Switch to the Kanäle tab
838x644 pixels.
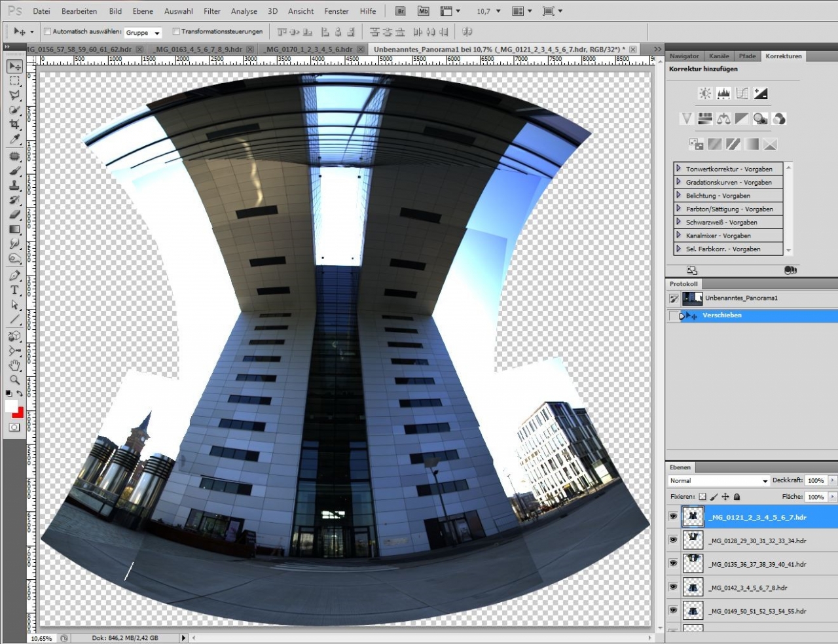(718, 56)
